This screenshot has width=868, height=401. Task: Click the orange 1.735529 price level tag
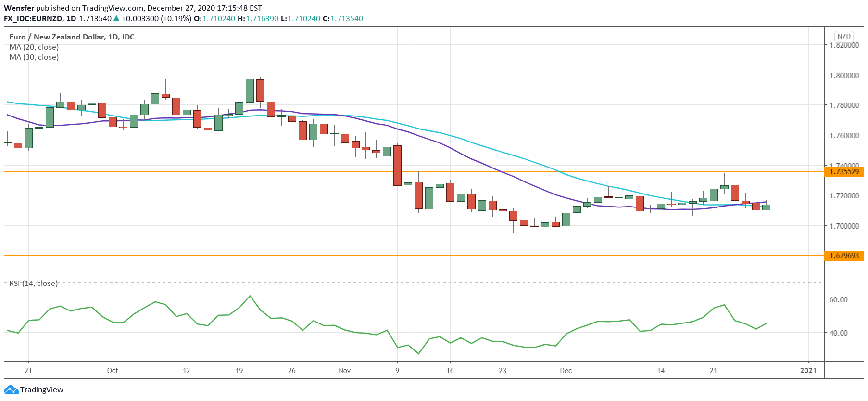coord(844,172)
